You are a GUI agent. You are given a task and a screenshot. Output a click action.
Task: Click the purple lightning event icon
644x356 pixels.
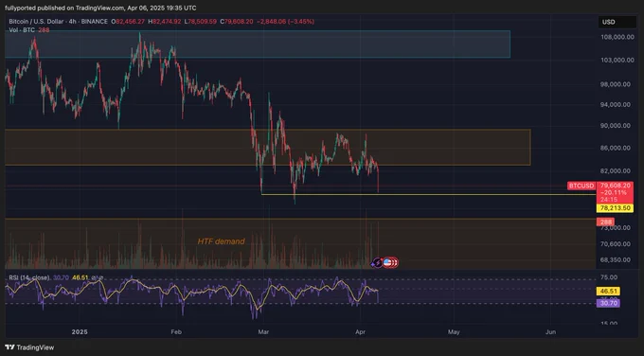[377, 262]
